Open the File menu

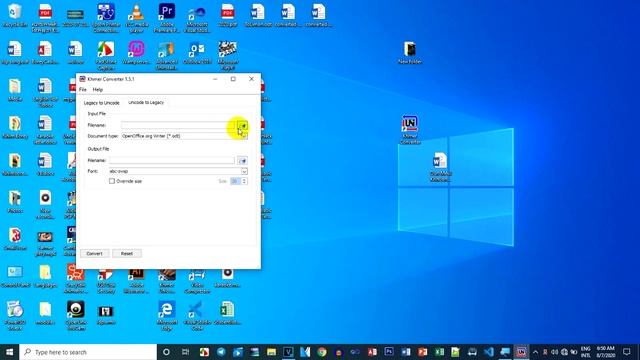pos(83,89)
